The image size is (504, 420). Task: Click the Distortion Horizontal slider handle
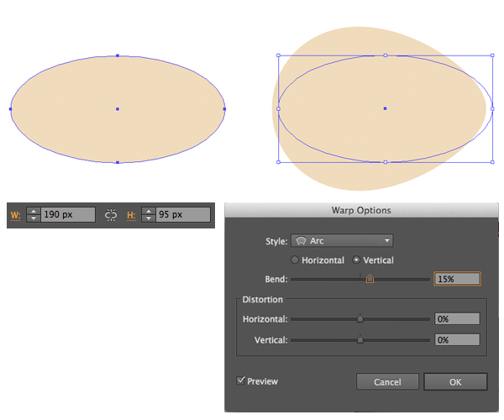click(x=360, y=319)
